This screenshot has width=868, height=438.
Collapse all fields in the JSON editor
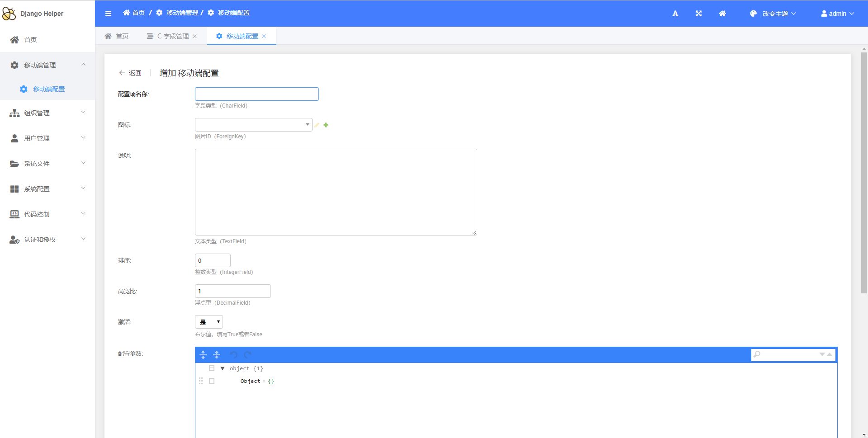coord(217,355)
